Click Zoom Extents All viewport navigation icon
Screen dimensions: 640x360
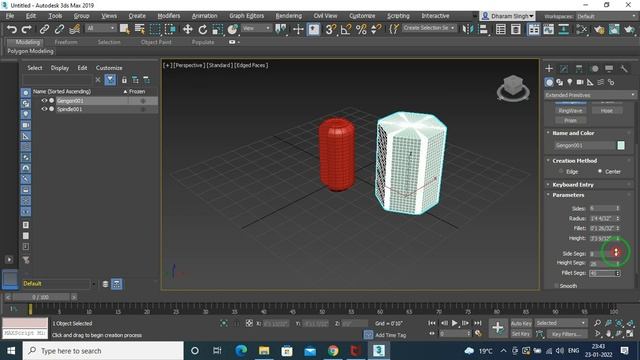(x=619, y=323)
